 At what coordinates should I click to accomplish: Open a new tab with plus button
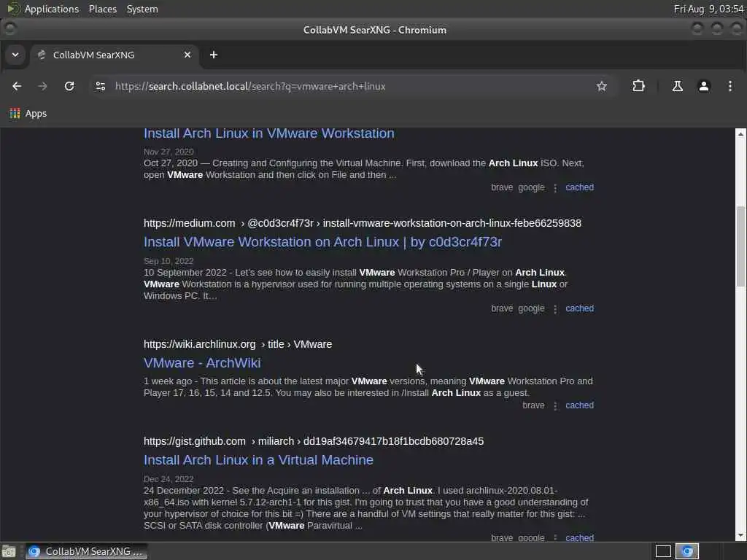coord(214,55)
